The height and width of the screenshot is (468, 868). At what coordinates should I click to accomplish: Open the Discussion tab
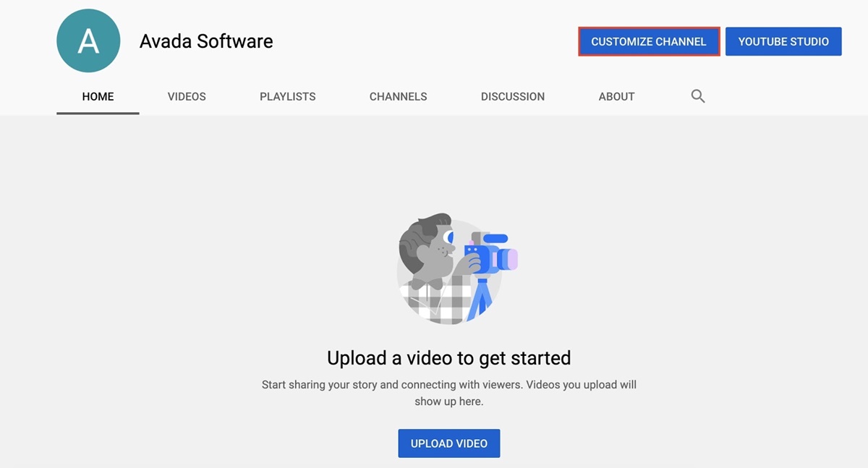point(512,96)
